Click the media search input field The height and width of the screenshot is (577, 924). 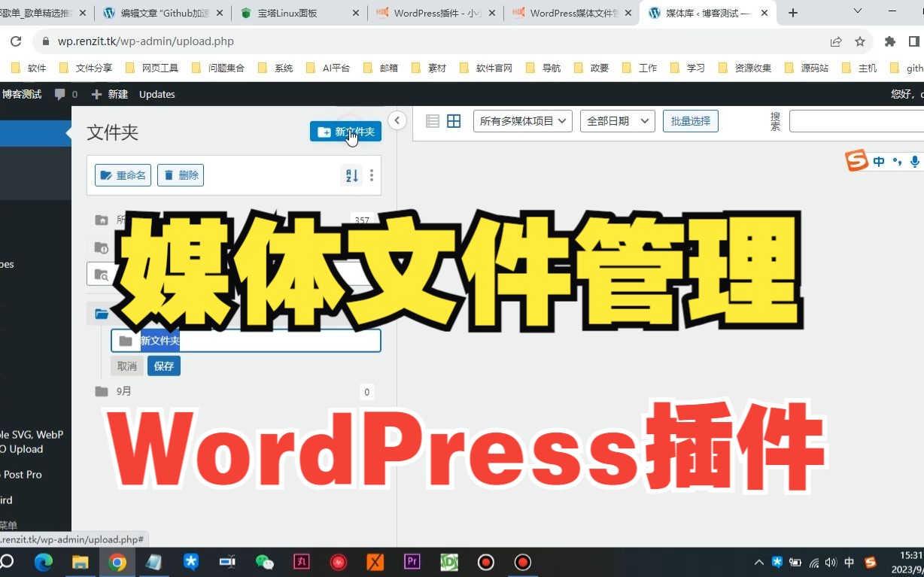(x=856, y=121)
